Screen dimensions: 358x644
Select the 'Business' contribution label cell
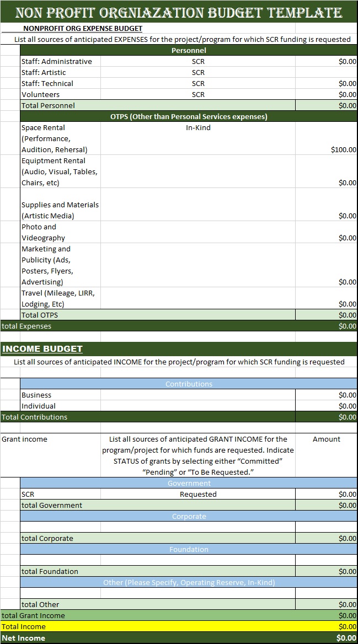pyautogui.click(x=61, y=395)
